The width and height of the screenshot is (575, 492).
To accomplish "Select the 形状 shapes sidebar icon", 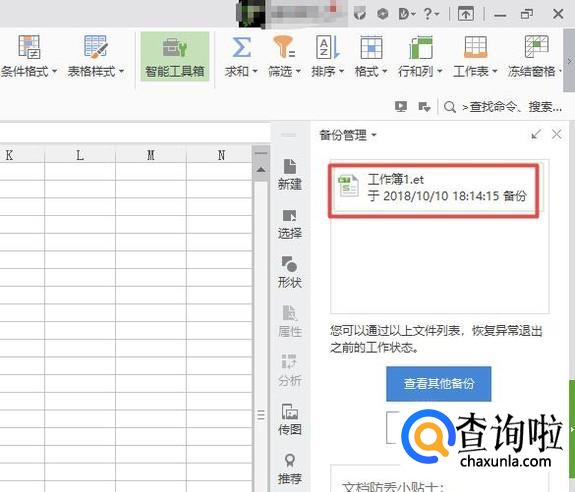I will pyautogui.click(x=290, y=272).
